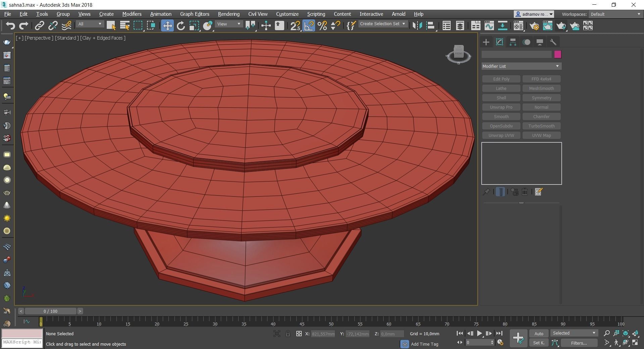This screenshot has height=349, width=644.
Task: Click Remove modifier trash icon
Action: (525, 192)
